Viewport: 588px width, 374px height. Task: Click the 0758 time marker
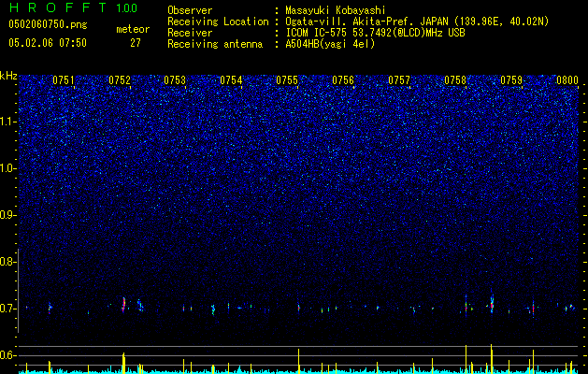click(455, 80)
